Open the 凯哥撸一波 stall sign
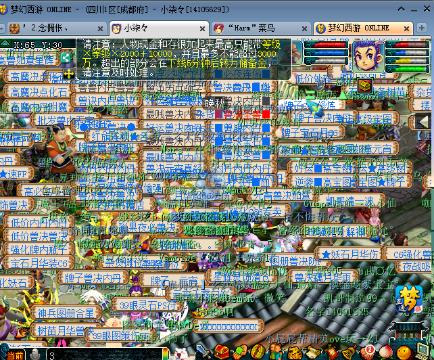The image size is (434, 360). pyautogui.click(x=349, y=201)
